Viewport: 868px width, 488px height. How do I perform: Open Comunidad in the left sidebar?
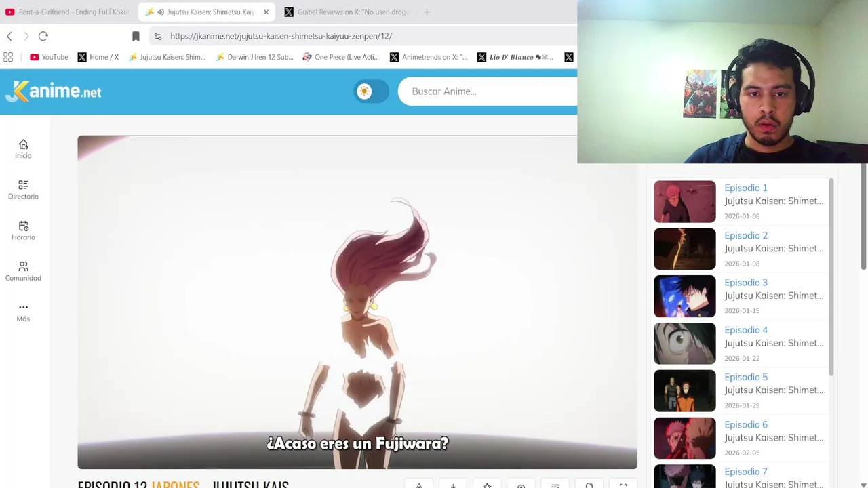pos(23,271)
